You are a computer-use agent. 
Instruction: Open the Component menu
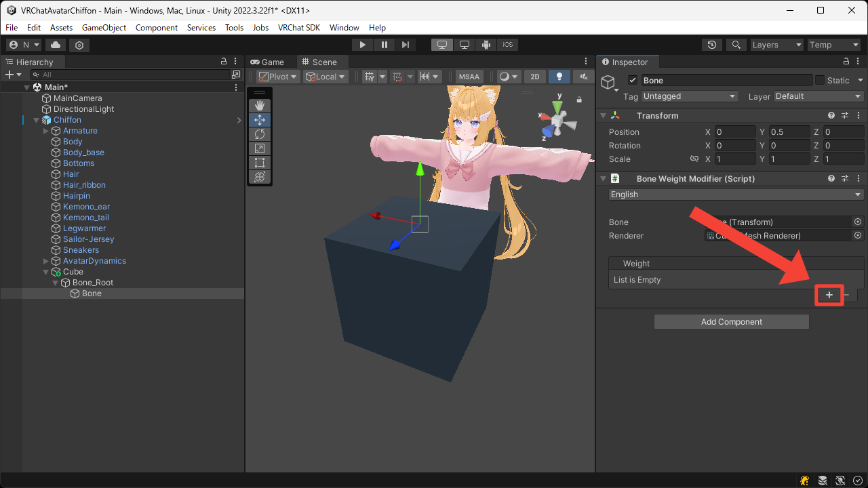click(x=157, y=28)
